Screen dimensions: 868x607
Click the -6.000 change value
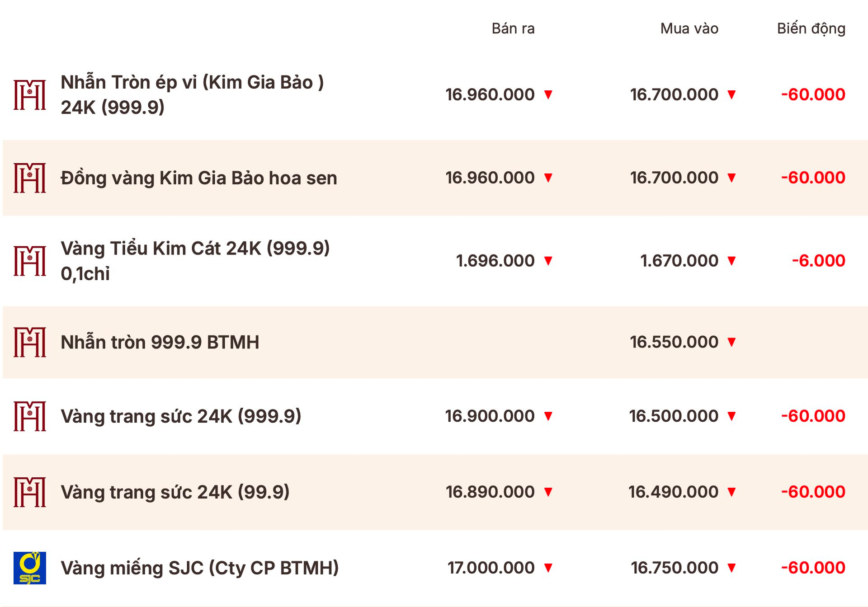(818, 261)
